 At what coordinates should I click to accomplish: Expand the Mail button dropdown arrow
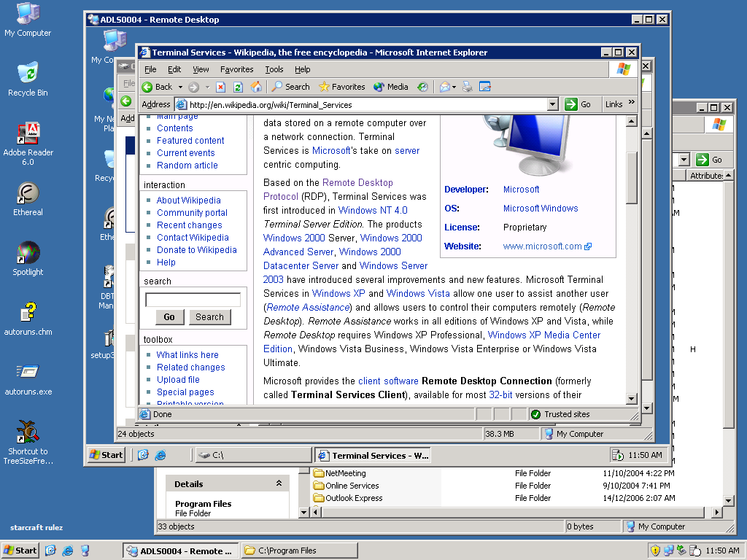click(454, 87)
